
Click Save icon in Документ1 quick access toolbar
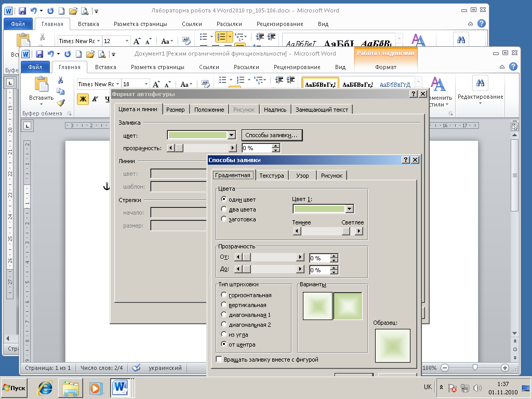[x=39, y=54]
